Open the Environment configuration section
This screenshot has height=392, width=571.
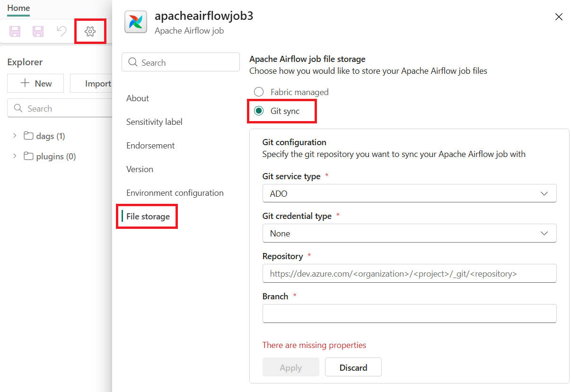click(x=175, y=193)
